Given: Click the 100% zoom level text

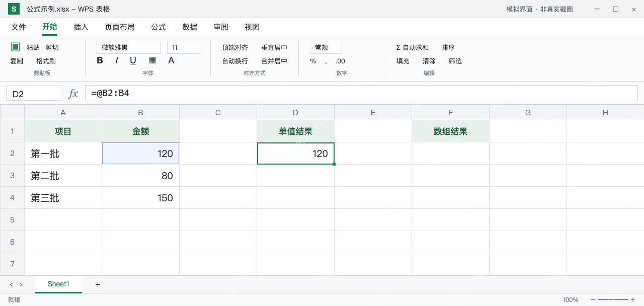Looking at the screenshot, I should pyautogui.click(x=571, y=300).
